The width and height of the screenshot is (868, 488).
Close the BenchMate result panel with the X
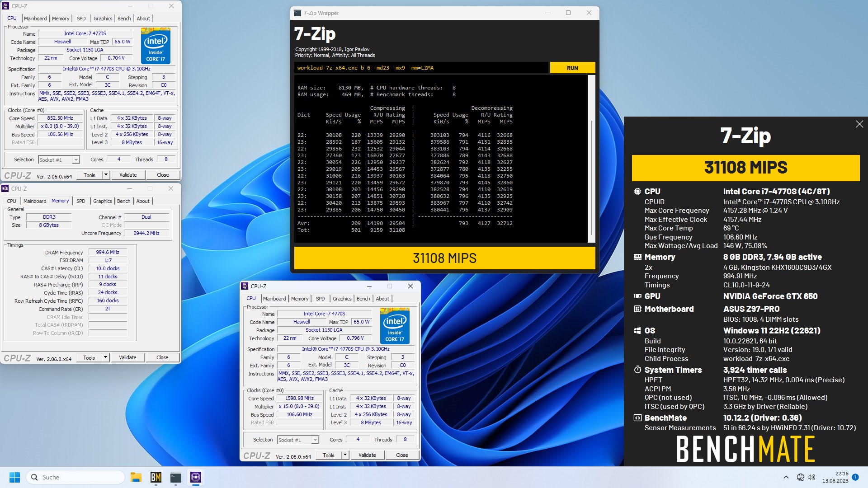pos(859,124)
